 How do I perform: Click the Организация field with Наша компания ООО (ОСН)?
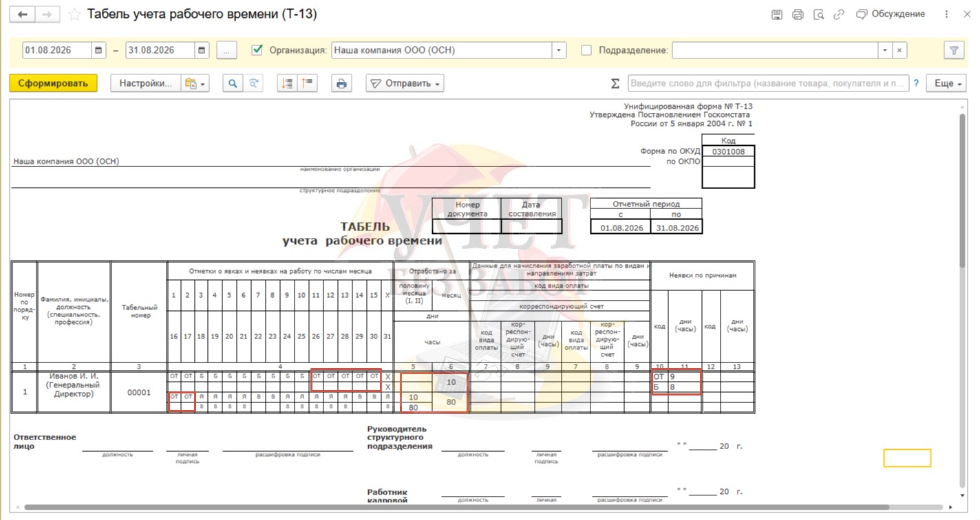click(441, 50)
